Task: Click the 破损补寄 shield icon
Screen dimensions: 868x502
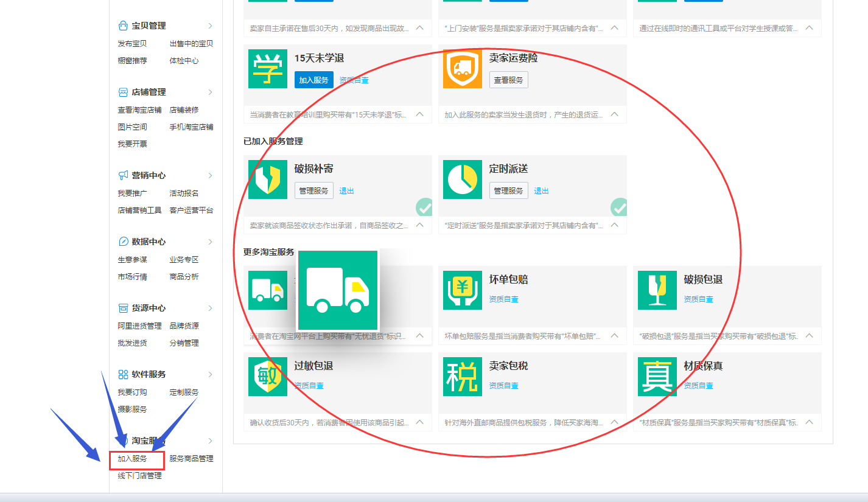Action: (267, 180)
